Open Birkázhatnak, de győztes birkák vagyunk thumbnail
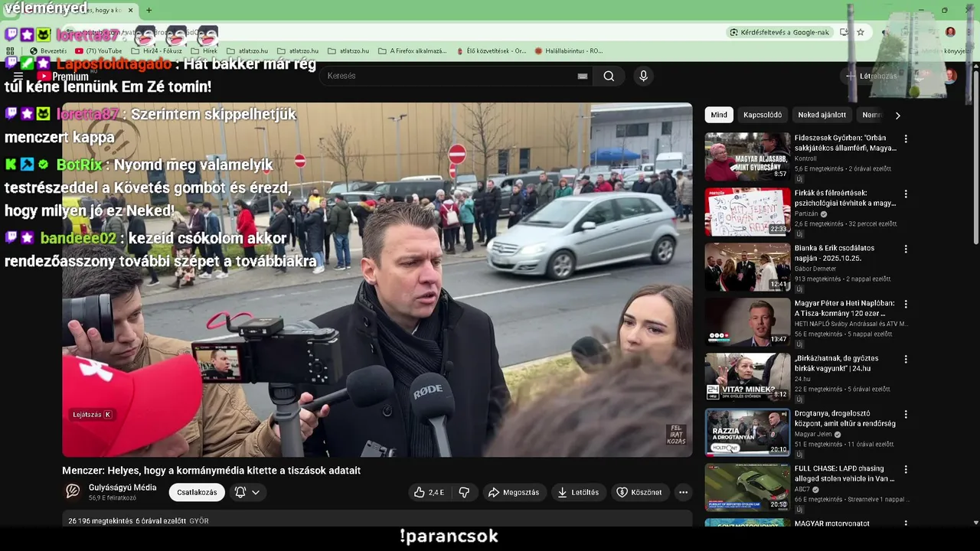 (747, 377)
